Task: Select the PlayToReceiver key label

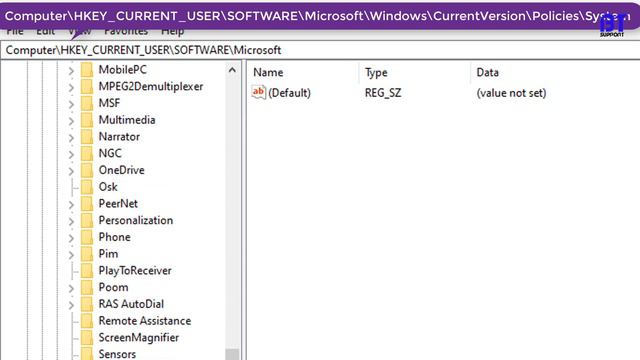Action: tap(135, 271)
